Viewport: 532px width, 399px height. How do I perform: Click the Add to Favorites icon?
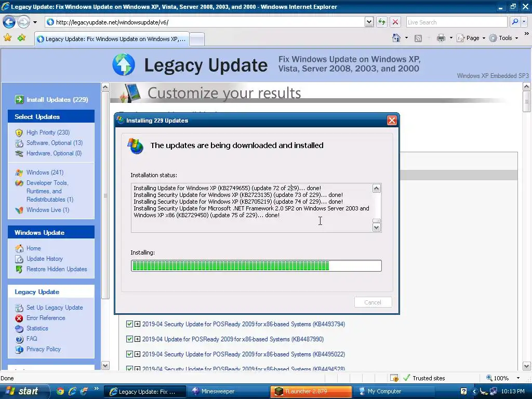point(22,37)
